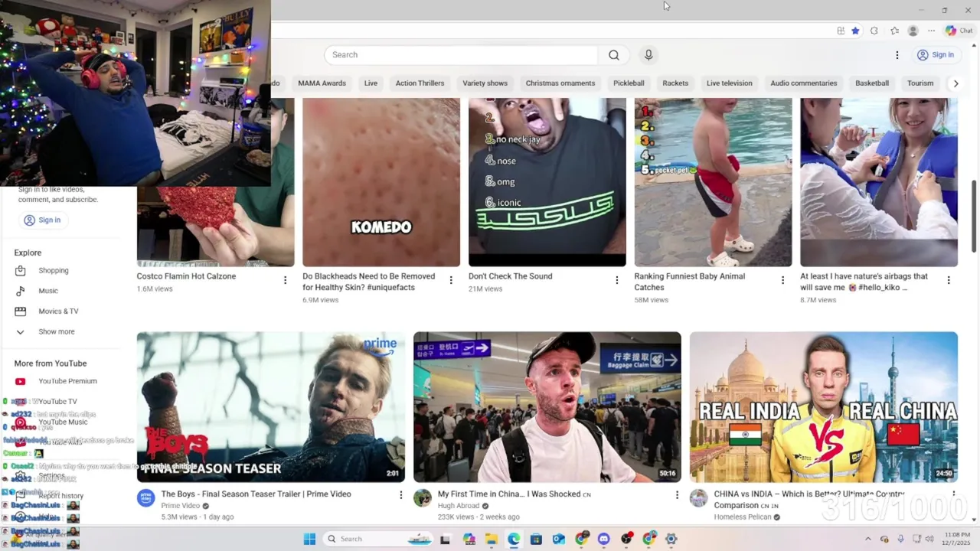Open Outlook from the taskbar
This screenshot has height=551, width=980.
tap(559, 539)
